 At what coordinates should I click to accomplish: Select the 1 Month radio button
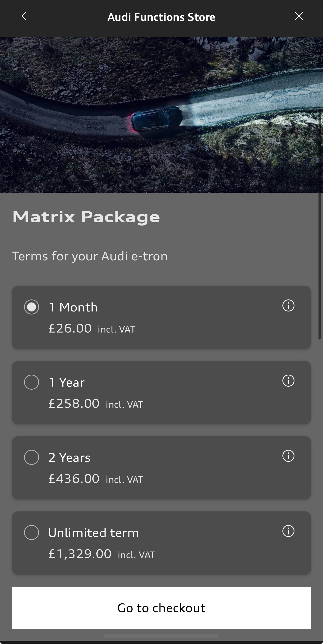(32, 307)
